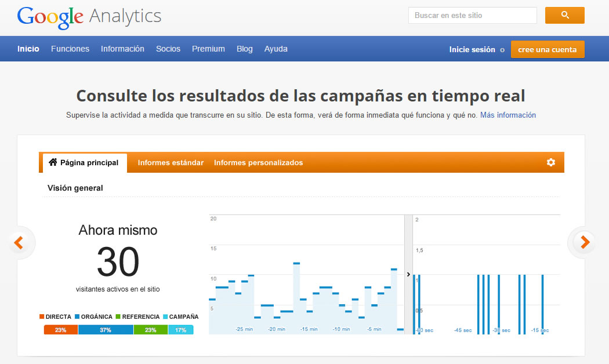This screenshot has height=364, width=609.
Task: Click the orange DIRECTA legend color square
Action: pyautogui.click(x=42, y=316)
